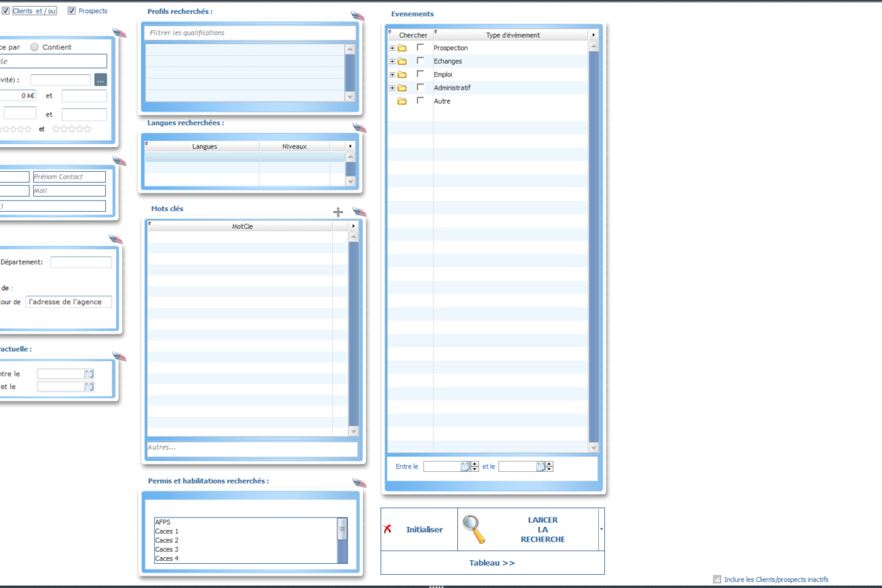Enable Inclure les Clients/prospects inactifs
The width and height of the screenshot is (882, 588).
pyautogui.click(x=717, y=579)
